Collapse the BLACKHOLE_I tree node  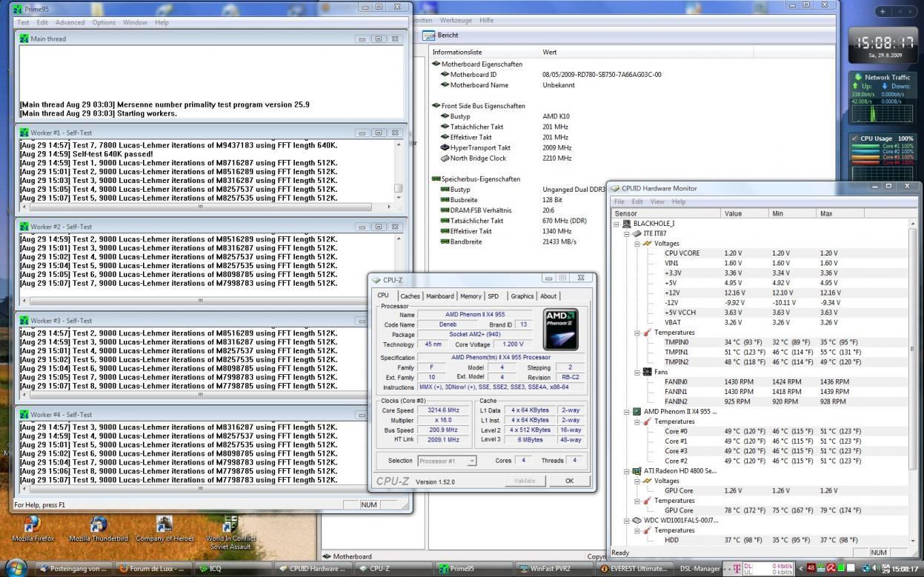coord(616,224)
